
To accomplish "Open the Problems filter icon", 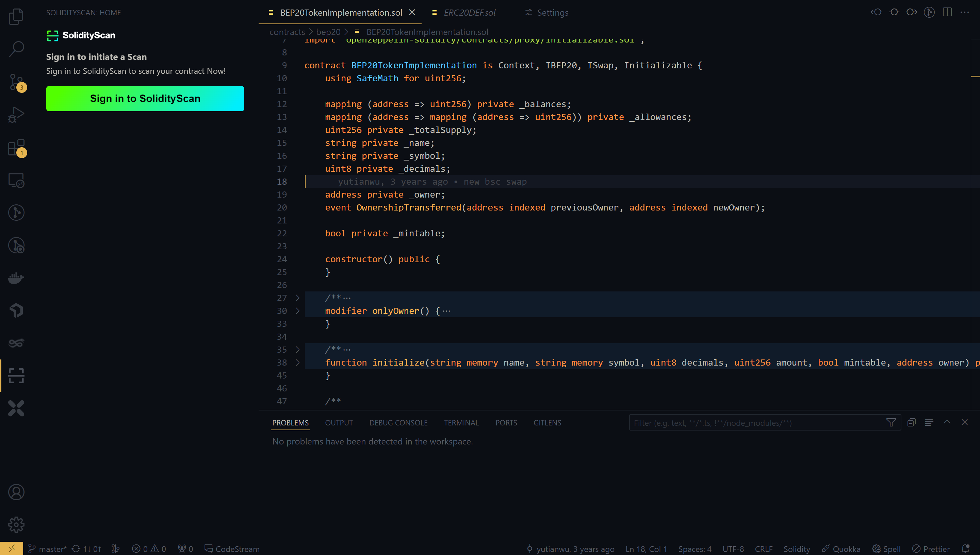I will pyautogui.click(x=891, y=422).
